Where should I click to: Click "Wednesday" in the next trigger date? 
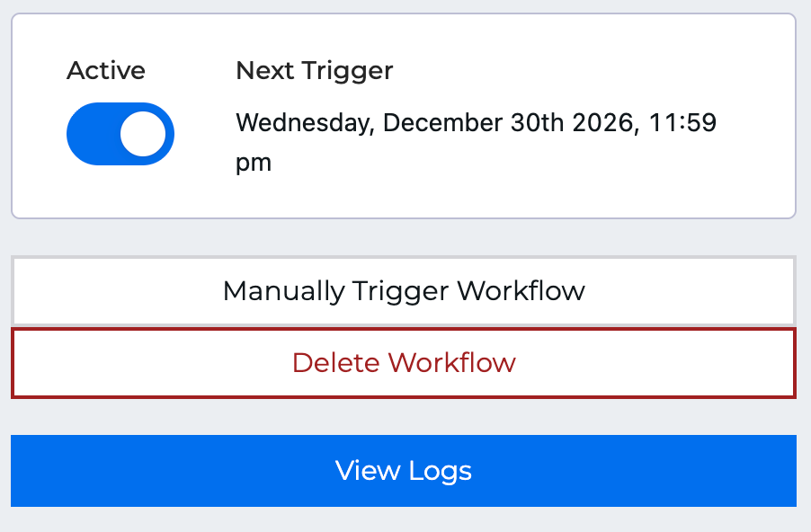click(304, 122)
